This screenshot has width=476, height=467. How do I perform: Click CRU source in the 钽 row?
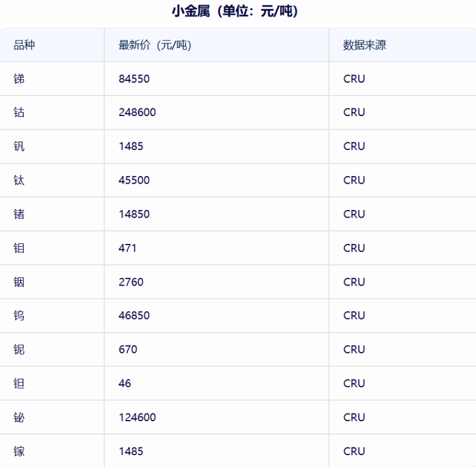click(x=354, y=384)
